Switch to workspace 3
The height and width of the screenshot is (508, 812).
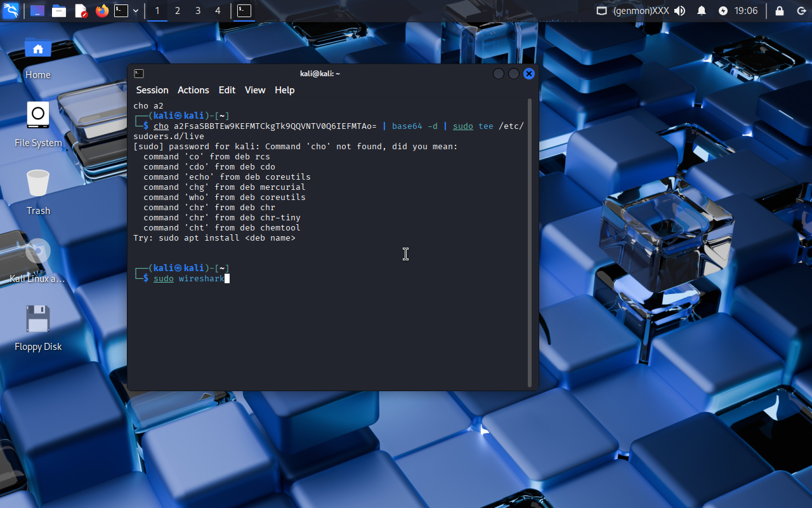pyautogui.click(x=198, y=11)
